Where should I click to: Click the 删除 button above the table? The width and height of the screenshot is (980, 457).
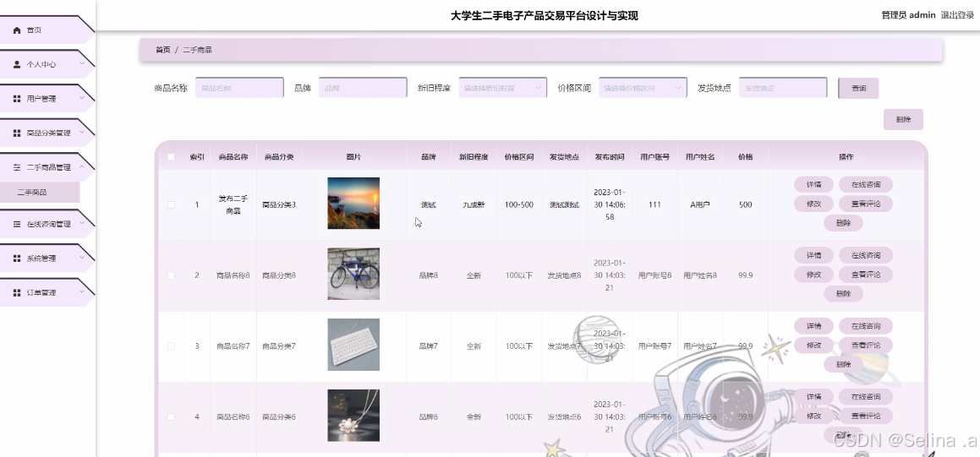coord(903,120)
